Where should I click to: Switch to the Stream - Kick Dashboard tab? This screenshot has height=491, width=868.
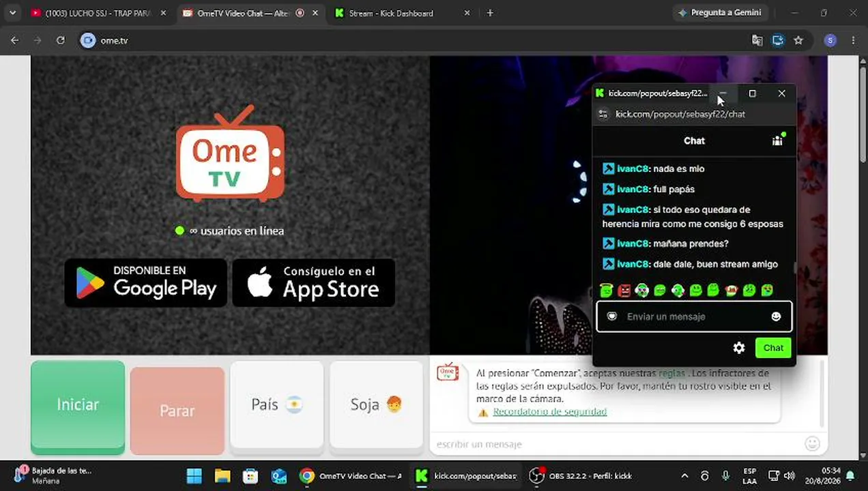(391, 13)
